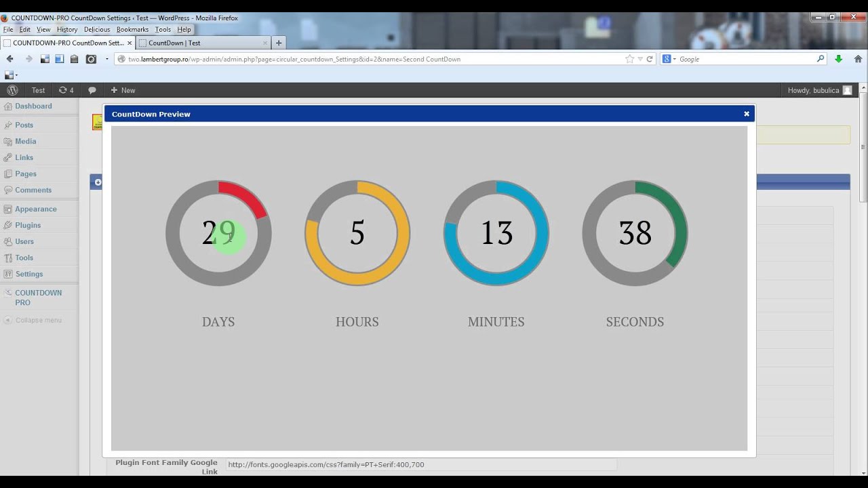Open Users in the sidebar
The width and height of the screenshot is (868, 488).
coord(24,241)
